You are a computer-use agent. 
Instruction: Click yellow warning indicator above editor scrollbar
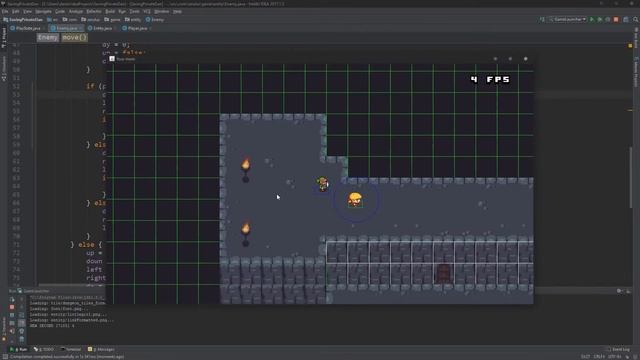(x=630, y=46)
